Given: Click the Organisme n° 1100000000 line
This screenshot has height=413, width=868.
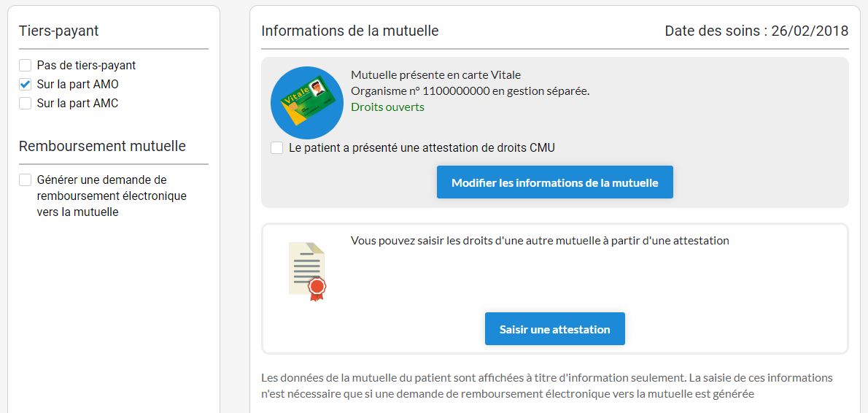Looking at the screenshot, I should coord(470,91).
